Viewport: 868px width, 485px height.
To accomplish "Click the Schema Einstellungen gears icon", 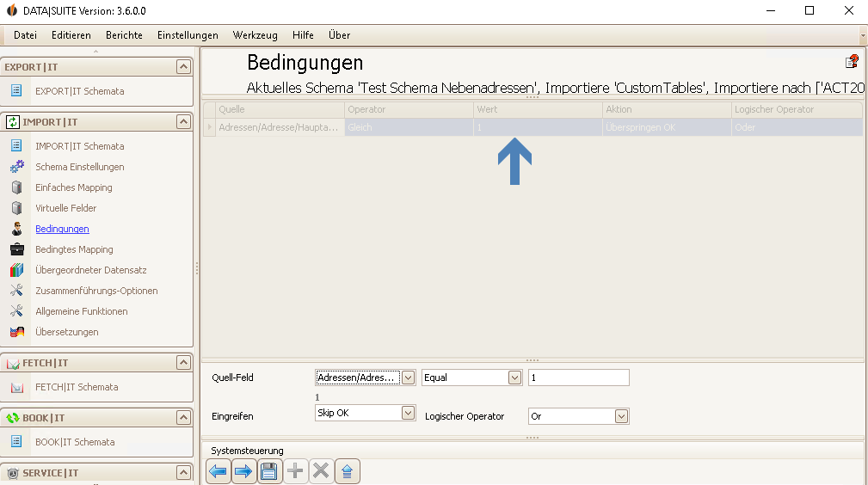I will coord(16,166).
